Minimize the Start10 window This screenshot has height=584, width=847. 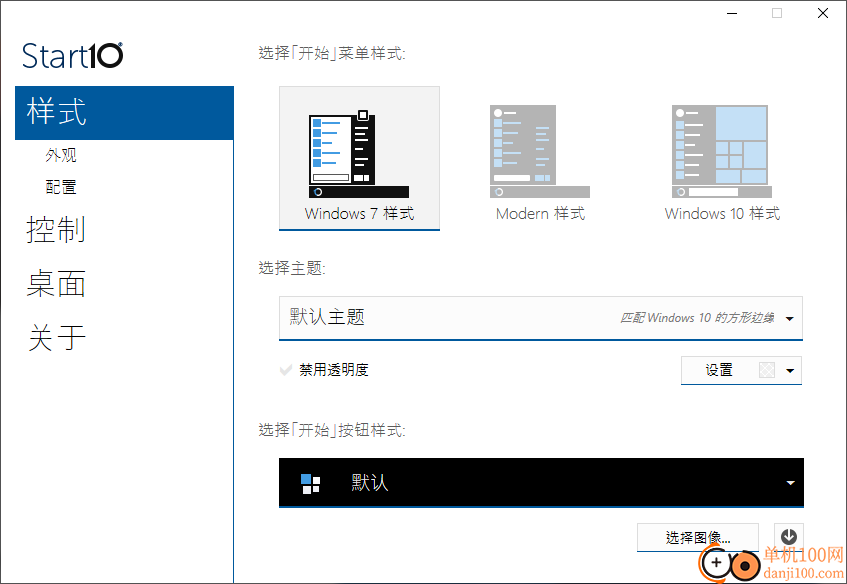point(732,13)
